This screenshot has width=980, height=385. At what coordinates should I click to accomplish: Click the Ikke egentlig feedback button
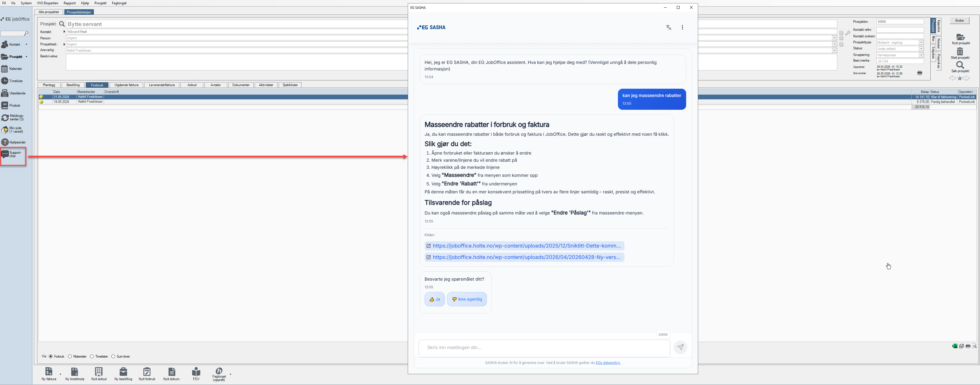pyautogui.click(x=467, y=299)
